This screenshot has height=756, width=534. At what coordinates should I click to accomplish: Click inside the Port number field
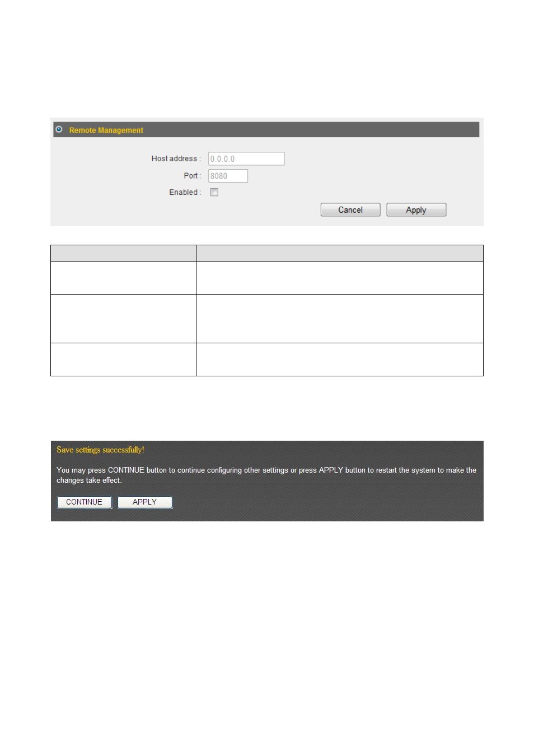[228, 176]
